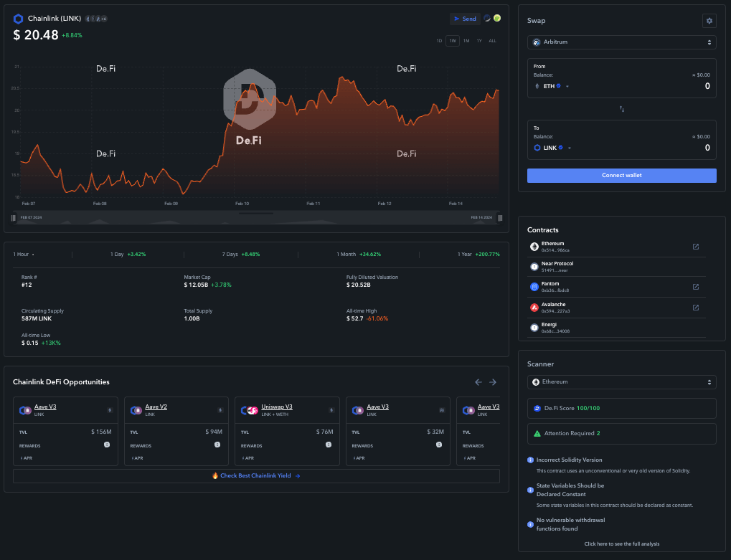Image resolution: width=731 pixels, height=560 pixels.
Task: Click the Fantom chain logo in Contracts
Action: pos(534,287)
